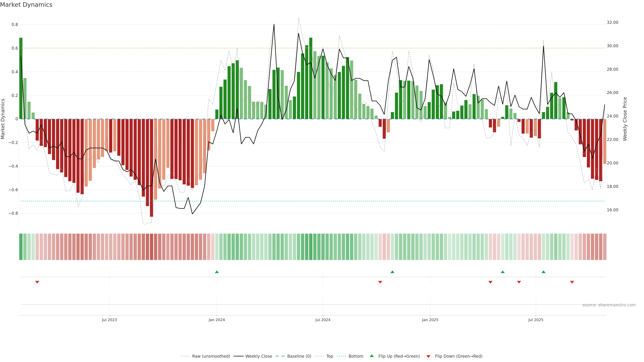Click the Flip Up legend triangle icon

click(x=372, y=356)
